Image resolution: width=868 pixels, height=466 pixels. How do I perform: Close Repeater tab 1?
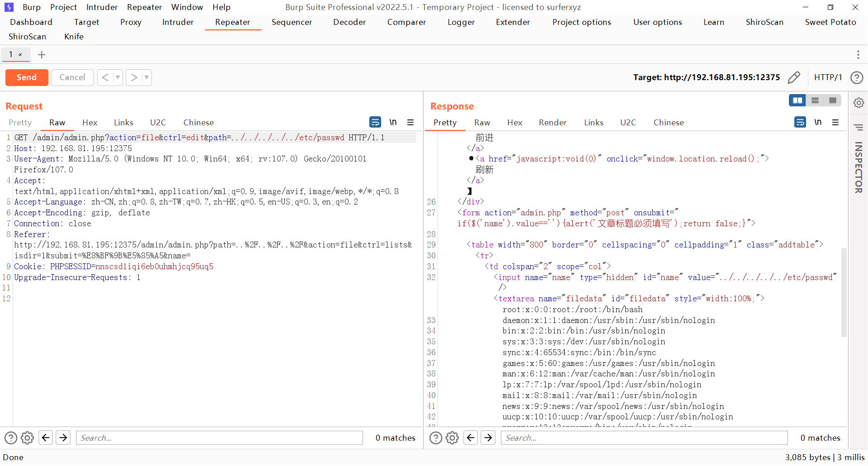20,55
